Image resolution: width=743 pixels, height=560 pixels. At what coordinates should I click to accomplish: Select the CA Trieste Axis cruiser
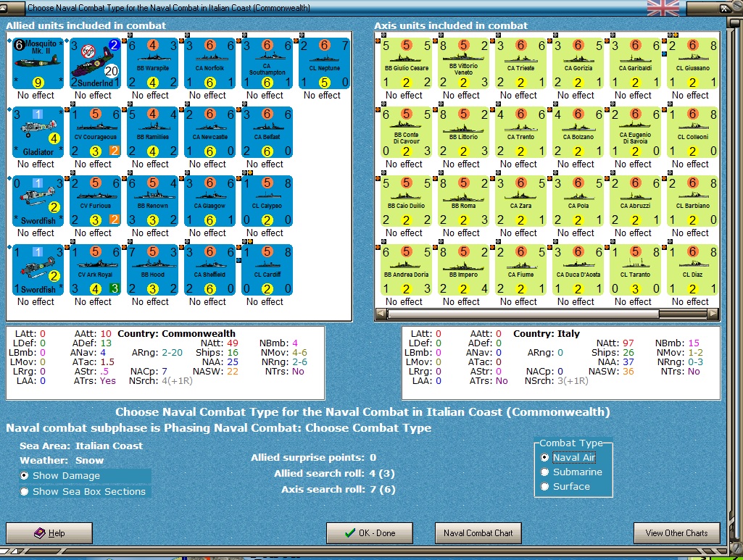(x=520, y=64)
